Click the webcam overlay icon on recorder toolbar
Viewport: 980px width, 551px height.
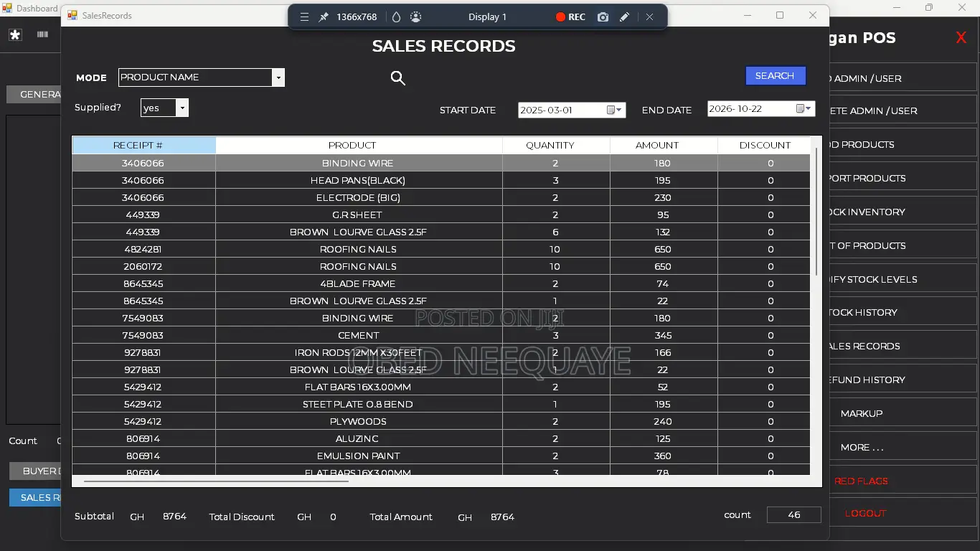click(415, 17)
